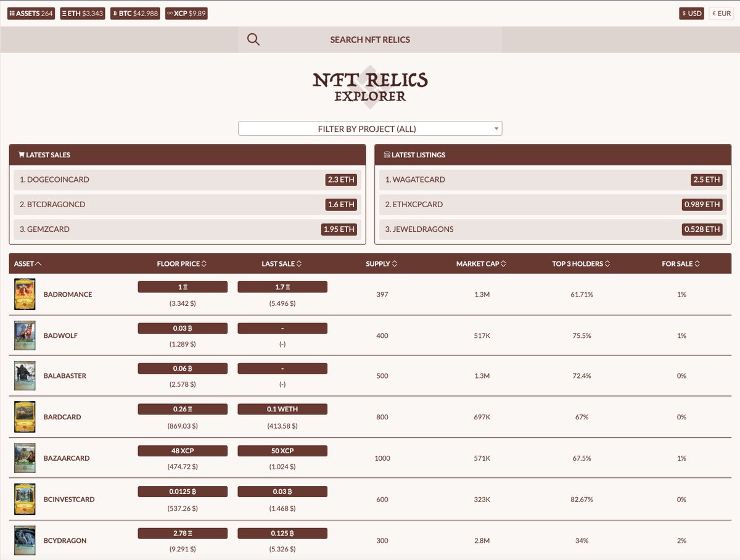Click BALABASTER floor price 0.06 BTC
The image size is (740, 560).
coord(183,368)
